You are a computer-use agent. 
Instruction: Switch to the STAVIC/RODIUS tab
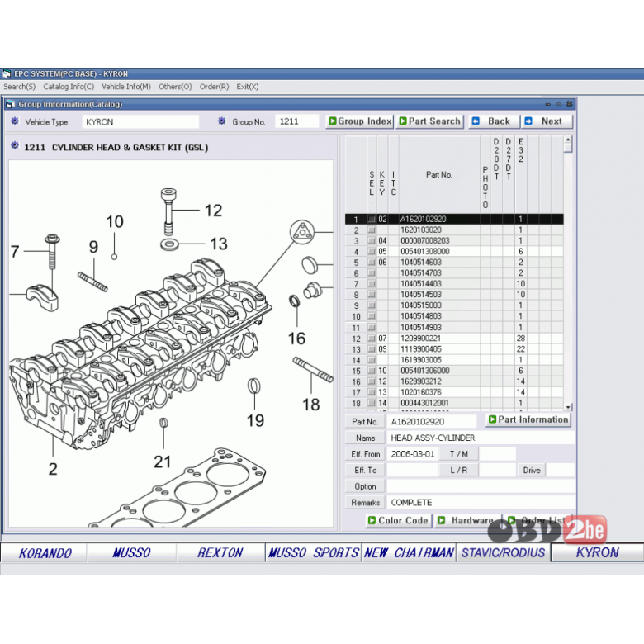pyautogui.click(x=503, y=553)
